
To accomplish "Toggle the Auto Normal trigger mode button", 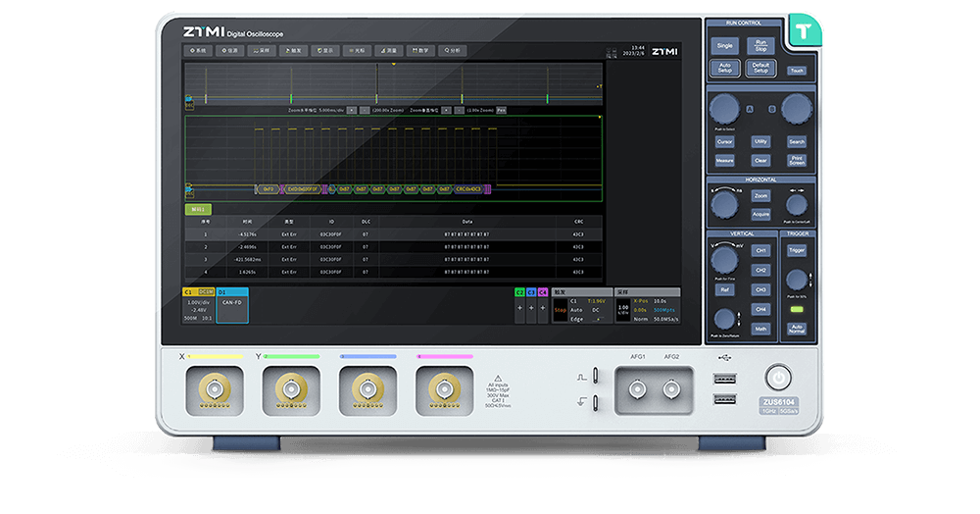I will point(796,329).
